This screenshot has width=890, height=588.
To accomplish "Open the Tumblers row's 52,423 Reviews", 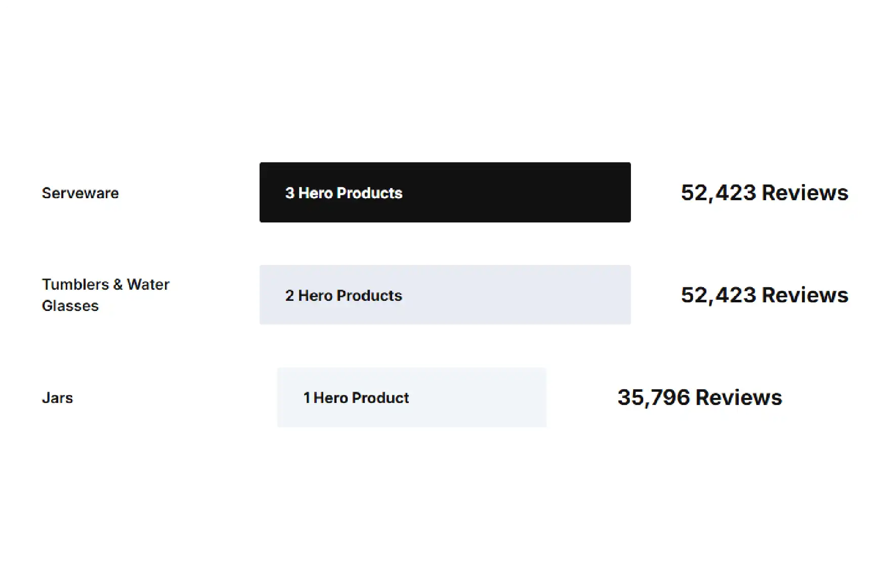I will click(764, 295).
